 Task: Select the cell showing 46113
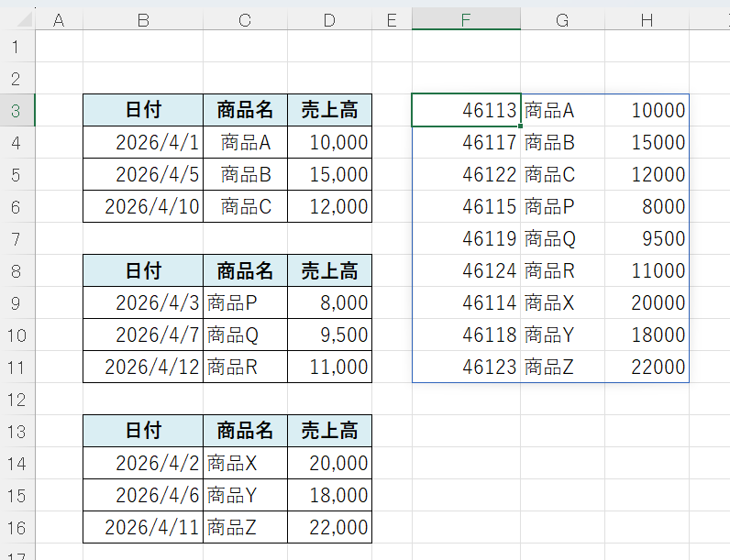(x=466, y=110)
